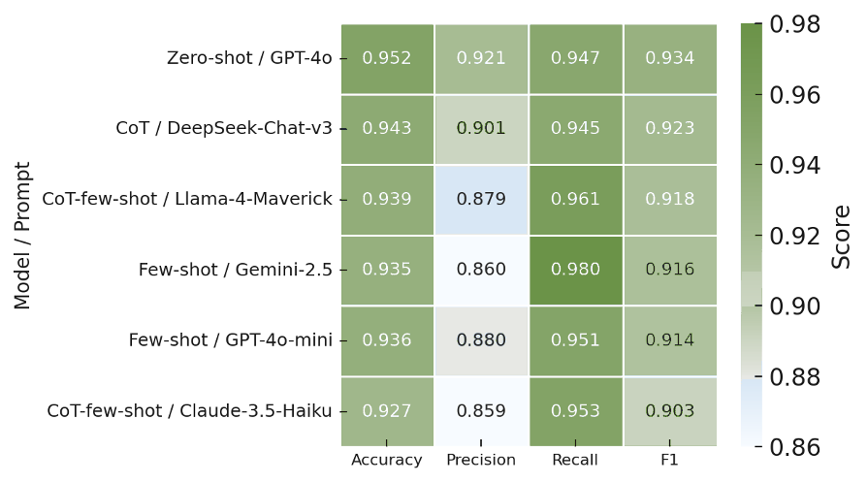This screenshot has width=868, height=483.
Task: Select the 0.880 Precision cell for GPT-4o-mini
Action: (481, 340)
